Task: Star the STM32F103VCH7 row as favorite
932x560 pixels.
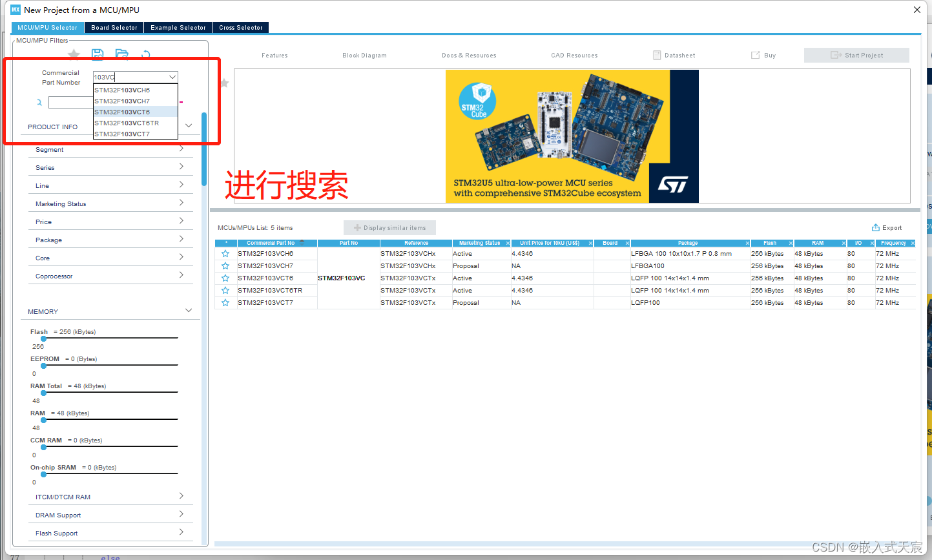Action: (225, 266)
